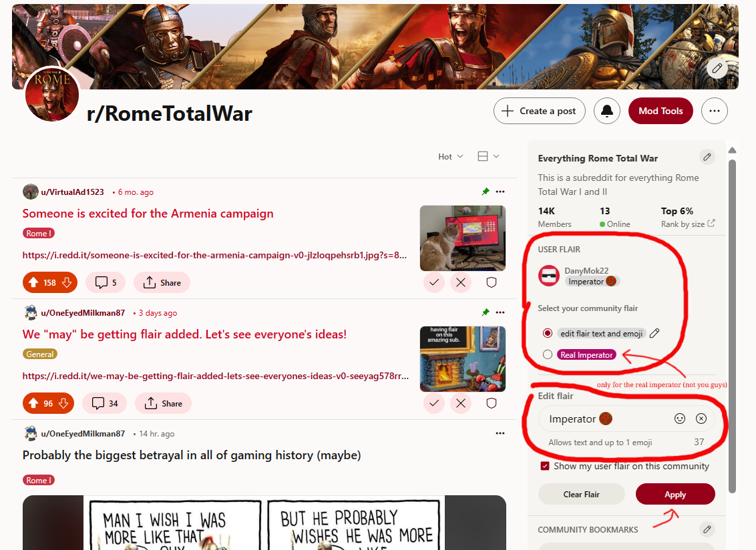Open the three-dot subreddit options menu
756x550 pixels.
[x=714, y=111]
